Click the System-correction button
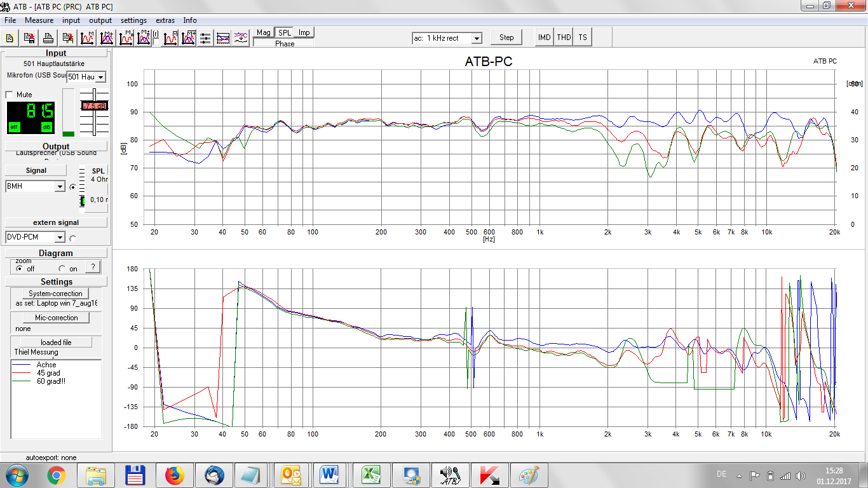Viewport: 868px width, 488px height. coord(55,294)
